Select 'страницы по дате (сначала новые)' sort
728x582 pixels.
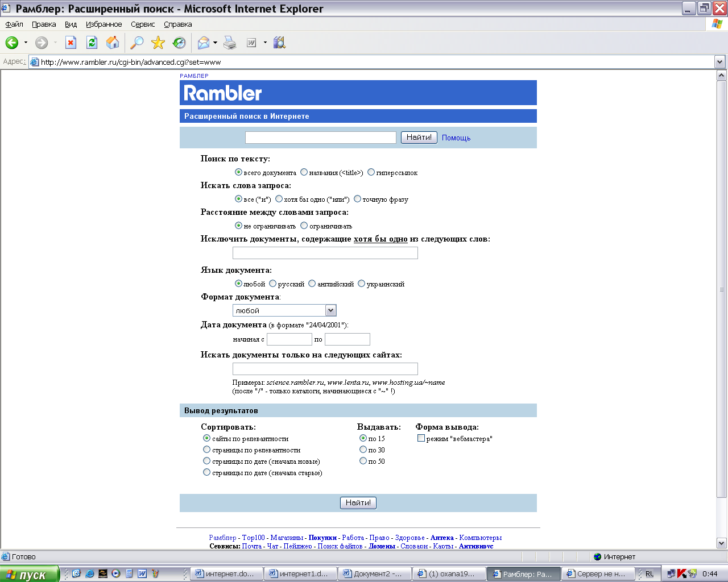point(207,461)
